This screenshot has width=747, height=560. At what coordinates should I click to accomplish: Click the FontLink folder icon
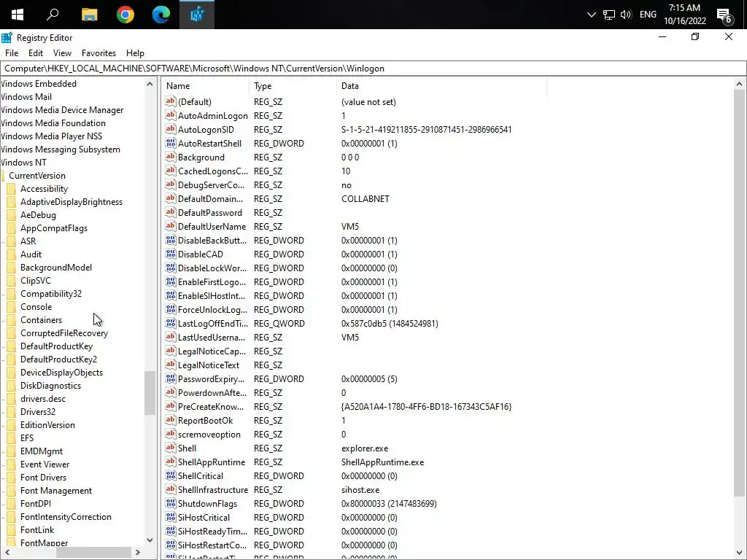pyautogui.click(x=12, y=529)
